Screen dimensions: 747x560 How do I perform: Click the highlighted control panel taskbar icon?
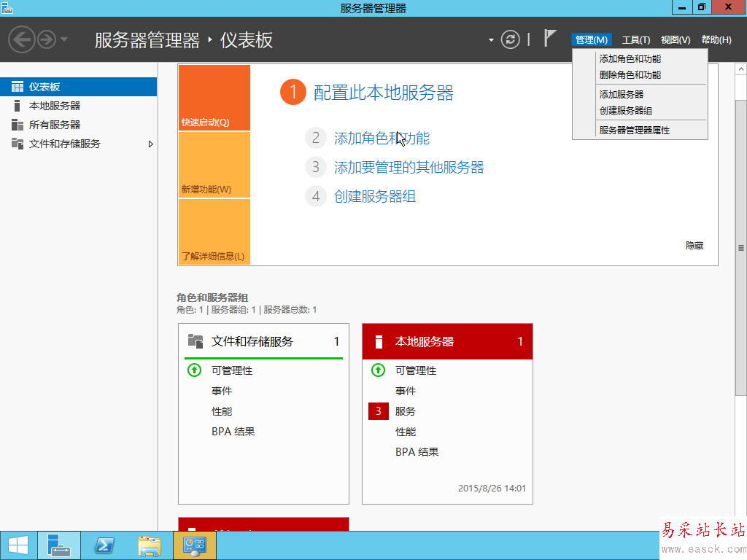coord(194,545)
